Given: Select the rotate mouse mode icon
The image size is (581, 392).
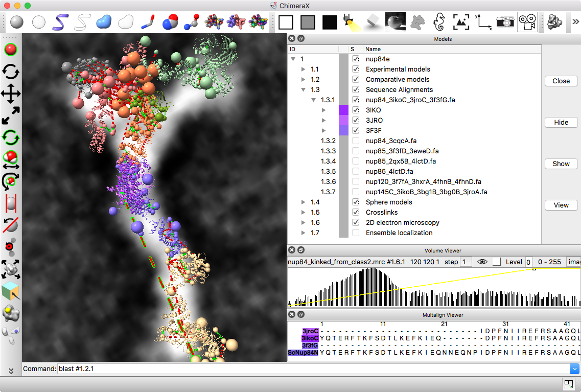Looking at the screenshot, I should pos(11,72).
